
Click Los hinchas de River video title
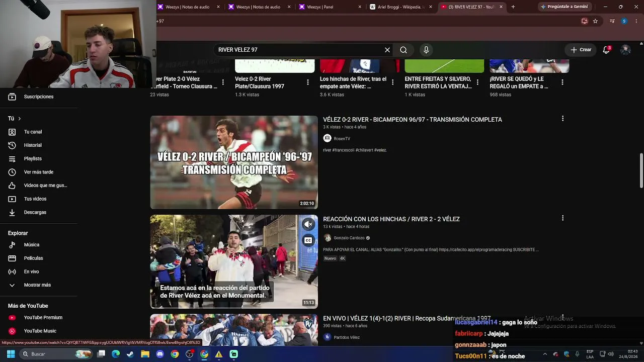pyautogui.click(x=353, y=82)
